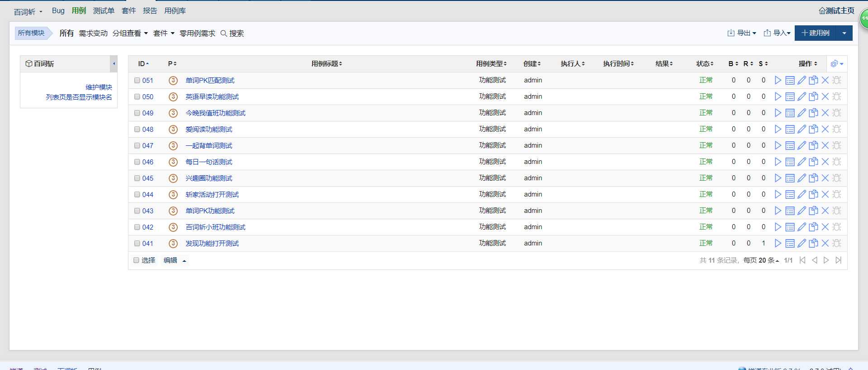Switch to the 测试单 tab
The height and width of the screenshot is (370, 868).
coord(104,10)
